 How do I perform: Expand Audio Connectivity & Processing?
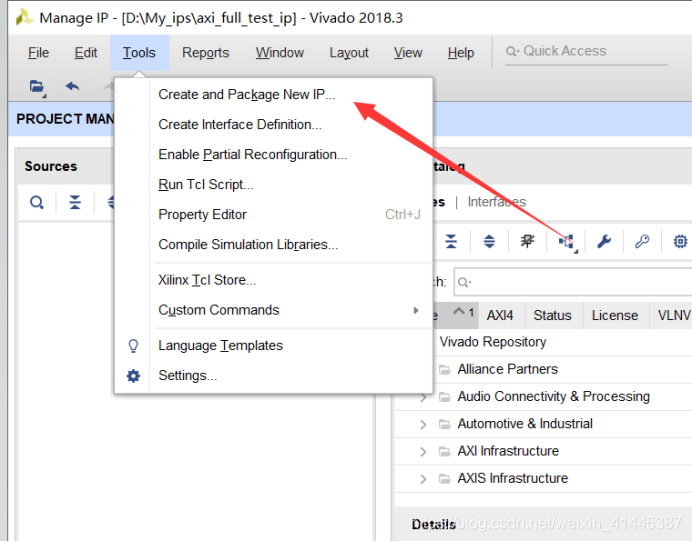423,397
